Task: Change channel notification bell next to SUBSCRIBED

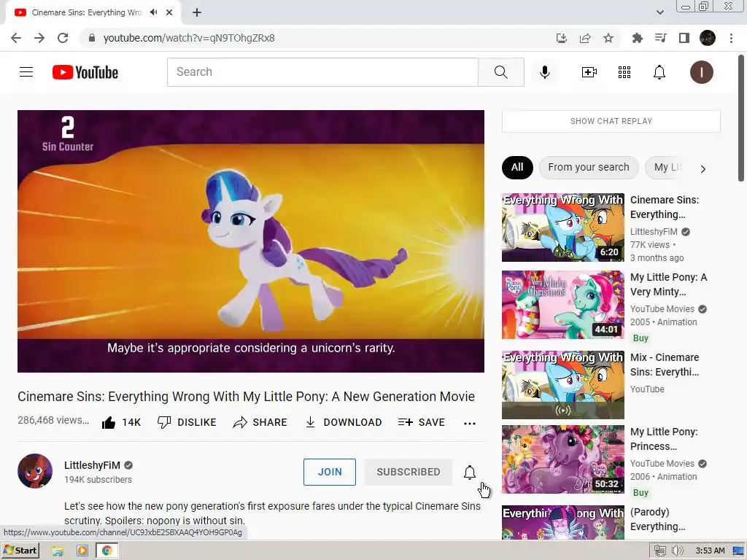Action: (x=470, y=472)
